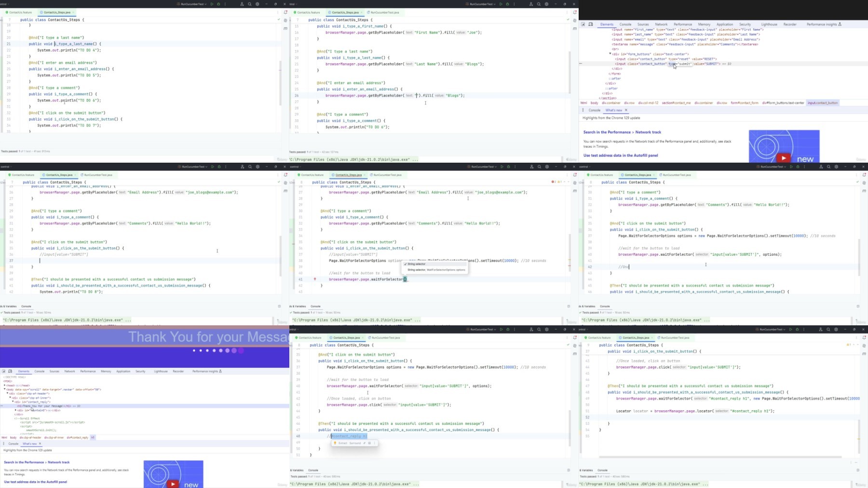Toggle device toolbar in the form_buttons DevTools panel
This screenshot has height=488, width=868.
(591, 24)
